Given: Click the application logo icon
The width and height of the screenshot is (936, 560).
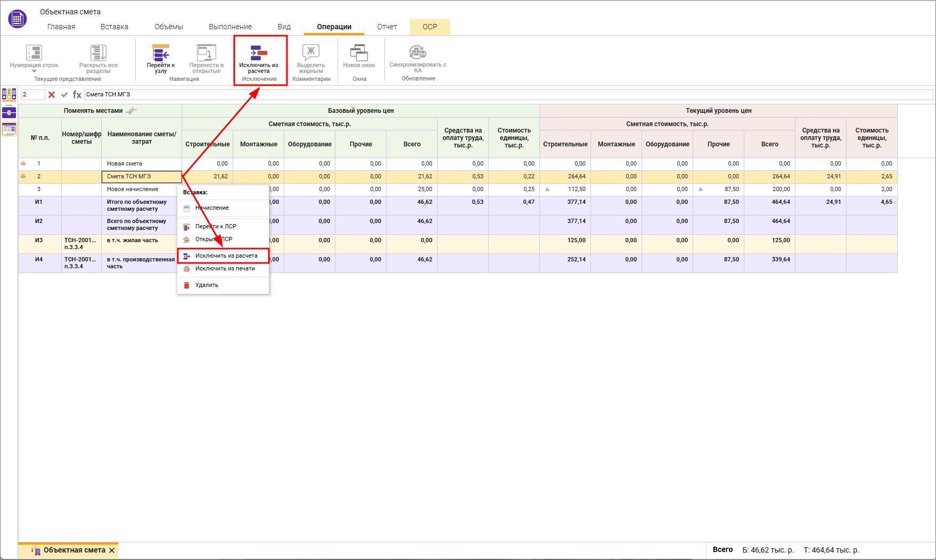Looking at the screenshot, I should [x=18, y=19].
